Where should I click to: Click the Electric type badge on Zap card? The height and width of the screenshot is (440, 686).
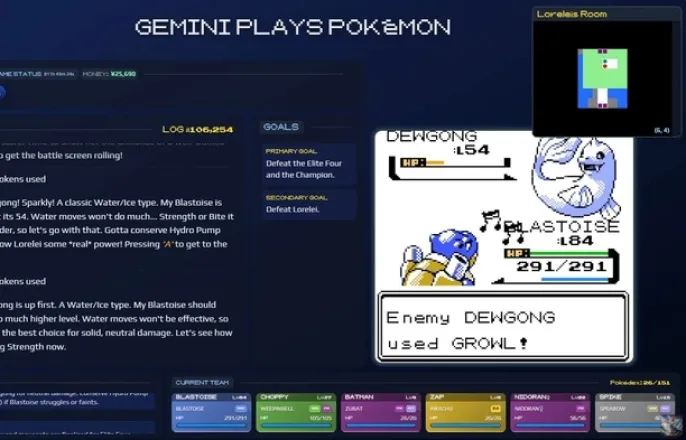point(495,409)
